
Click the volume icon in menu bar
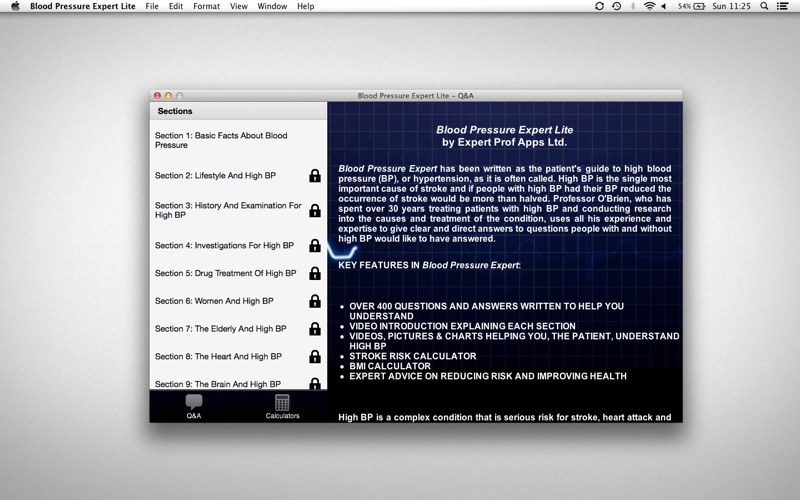click(x=664, y=6)
